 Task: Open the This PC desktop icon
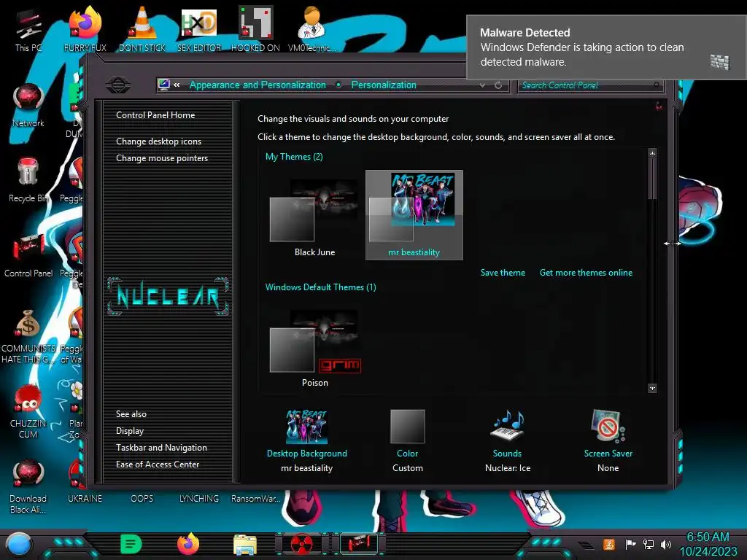[x=28, y=31]
